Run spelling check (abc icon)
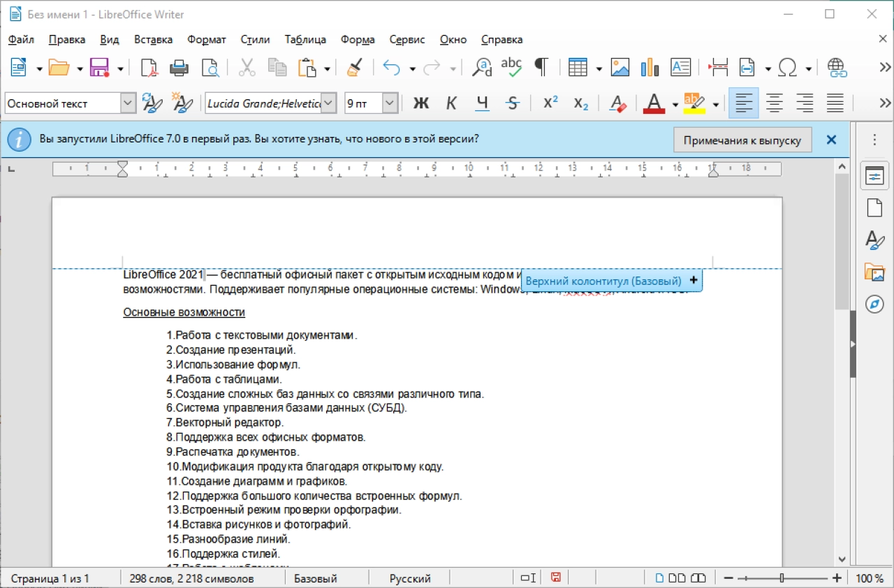This screenshot has width=894, height=588. tap(512, 68)
